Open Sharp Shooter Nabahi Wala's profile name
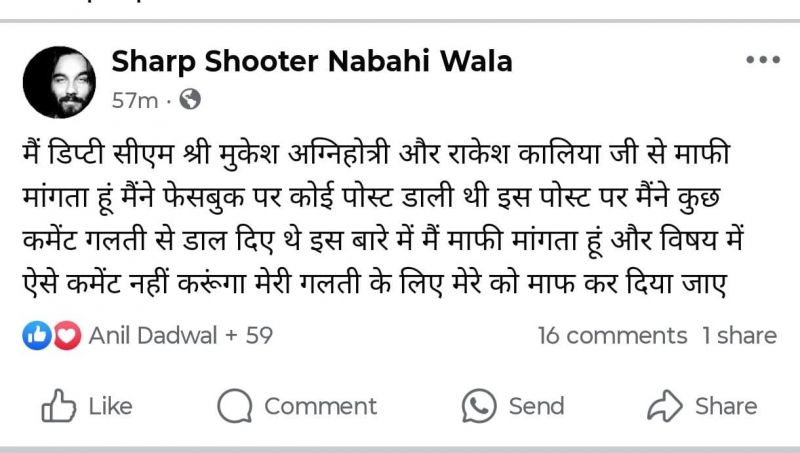Image resolution: width=800 pixels, height=453 pixels. coord(311,62)
